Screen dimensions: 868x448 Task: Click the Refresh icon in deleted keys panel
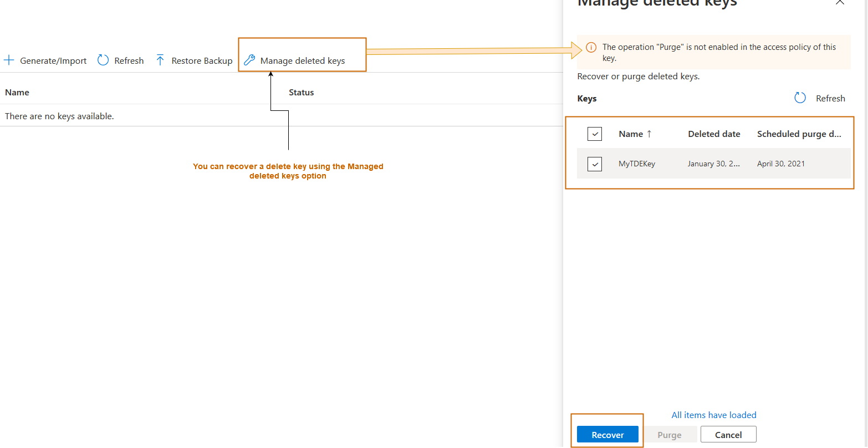pos(800,98)
